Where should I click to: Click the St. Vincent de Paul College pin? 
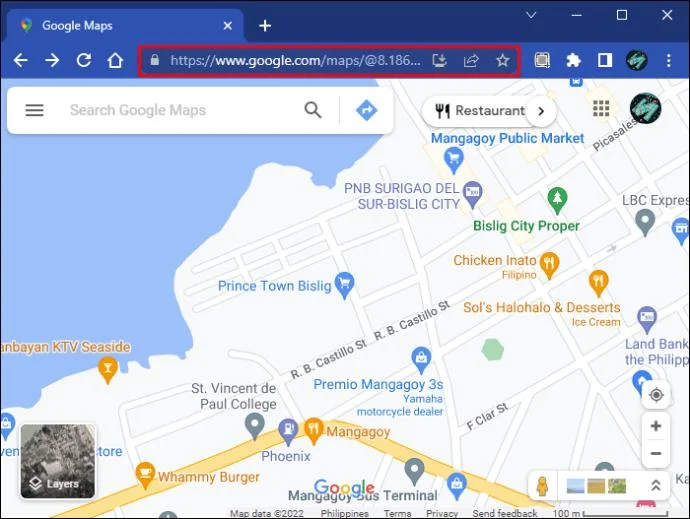pyautogui.click(x=254, y=426)
